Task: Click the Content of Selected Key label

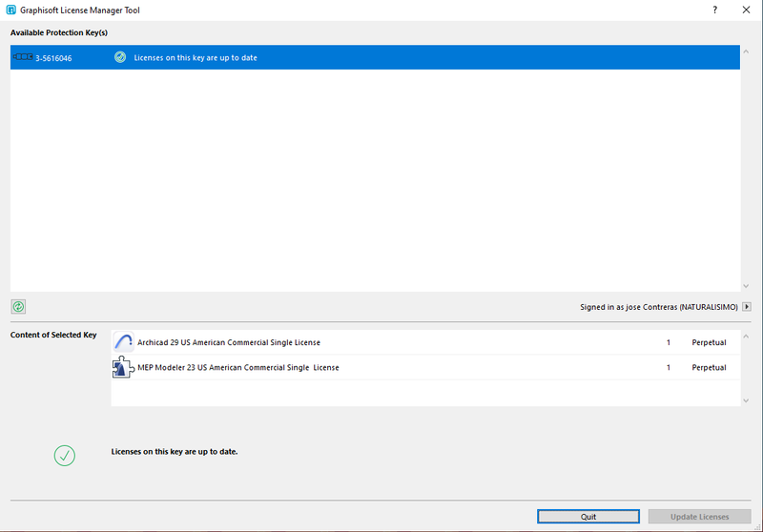Action: (53, 335)
